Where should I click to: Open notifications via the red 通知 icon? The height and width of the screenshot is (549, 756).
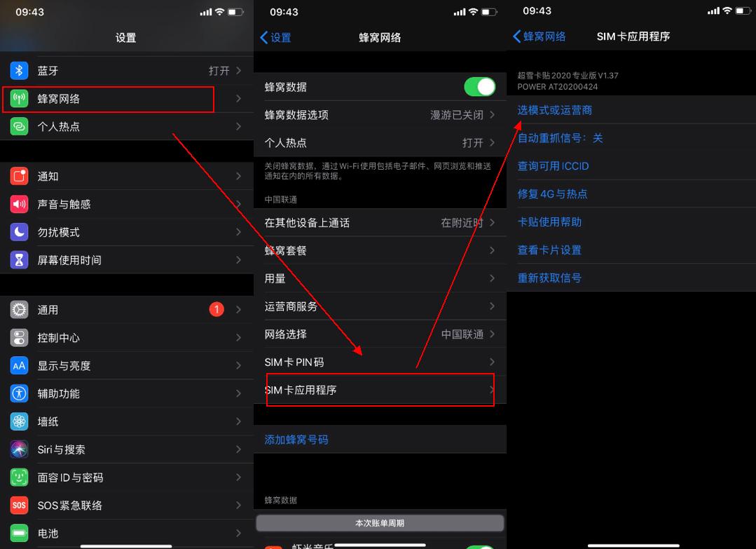click(19, 176)
